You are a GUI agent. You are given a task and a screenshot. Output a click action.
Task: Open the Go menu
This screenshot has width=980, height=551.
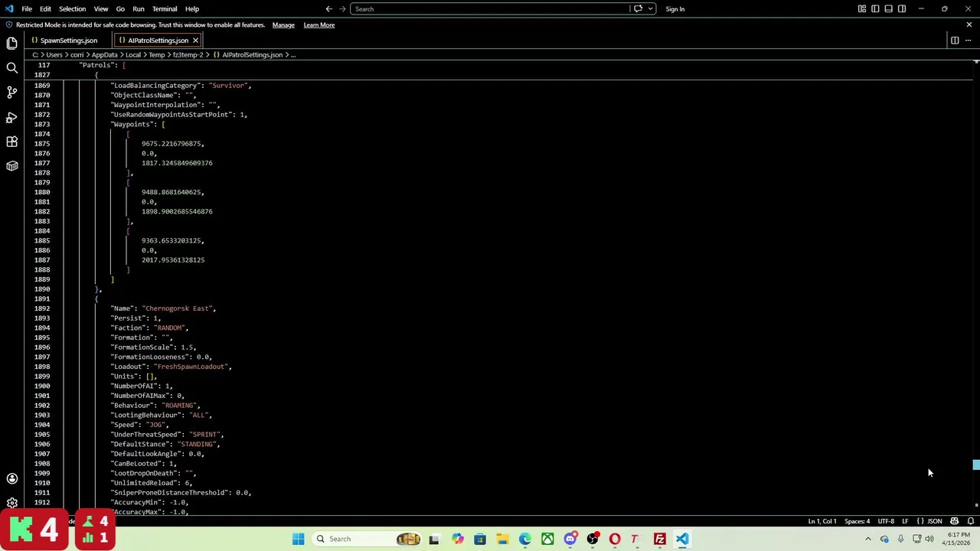[x=120, y=9]
